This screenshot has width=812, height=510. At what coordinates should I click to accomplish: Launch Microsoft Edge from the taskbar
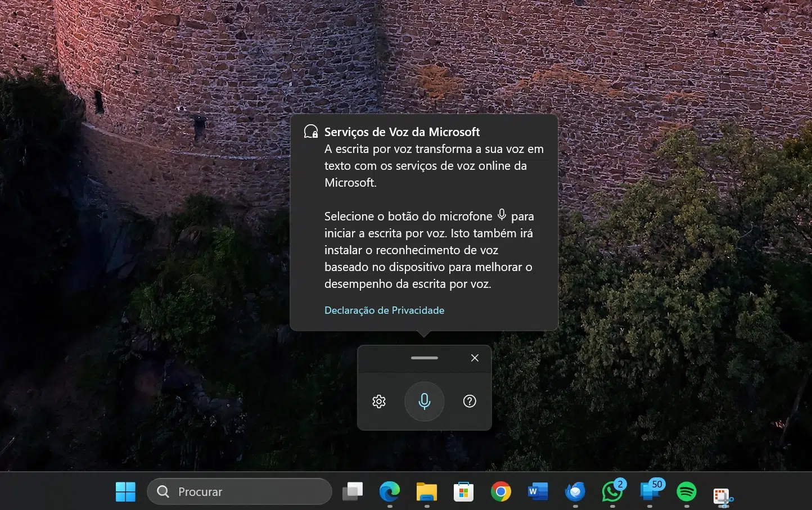point(390,492)
